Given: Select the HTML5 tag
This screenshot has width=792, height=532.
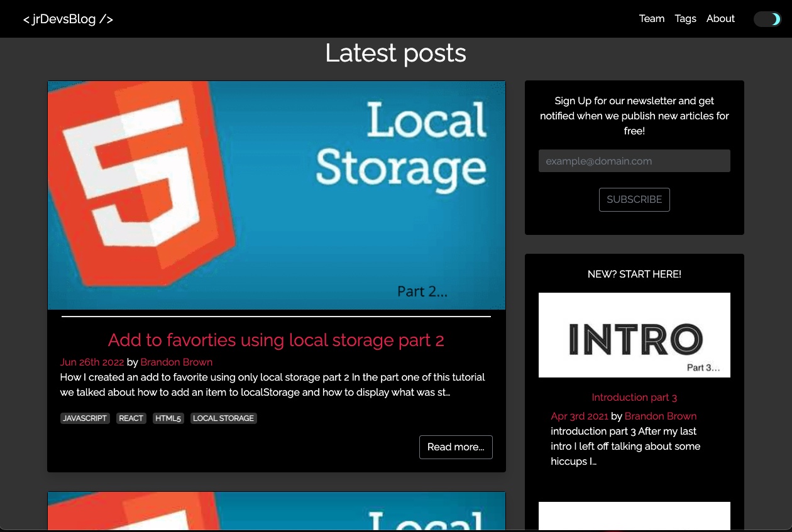Looking at the screenshot, I should pos(168,418).
